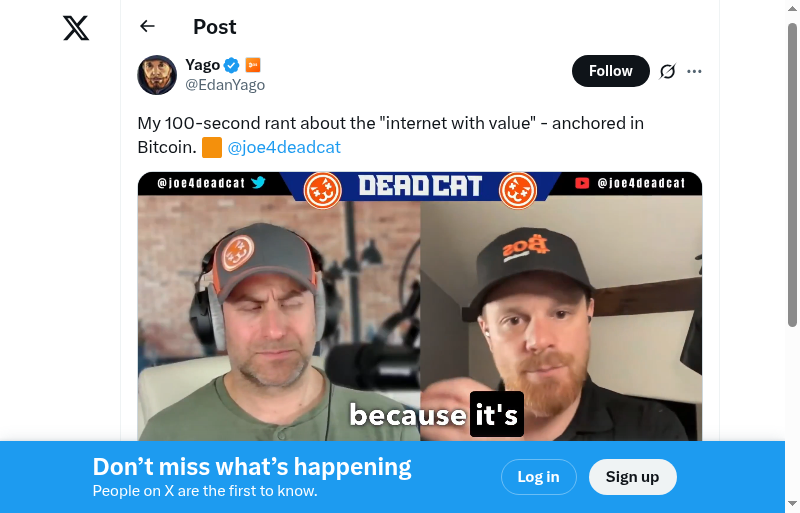The image size is (800, 513).
Task: Click the Yago display name
Action: point(203,65)
